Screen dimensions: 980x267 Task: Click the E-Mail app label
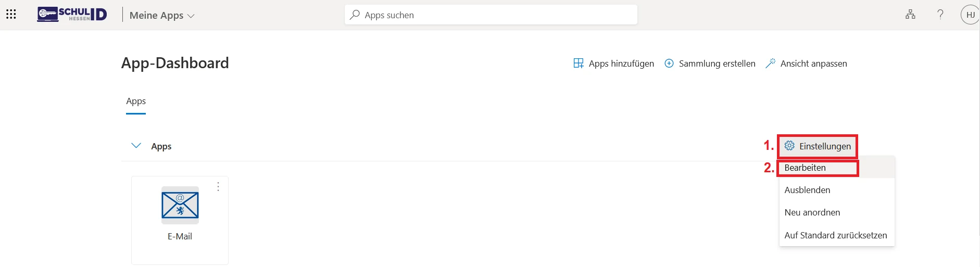click(180, 236)
